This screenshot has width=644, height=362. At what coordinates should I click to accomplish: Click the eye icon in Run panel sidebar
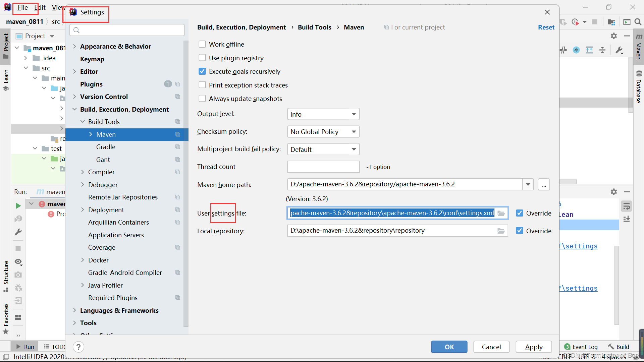pyautogui.click(x=18, y=261)
